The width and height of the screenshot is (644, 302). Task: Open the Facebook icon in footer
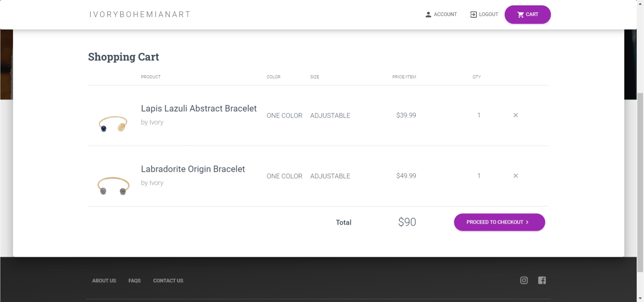[x=542, y=280]
